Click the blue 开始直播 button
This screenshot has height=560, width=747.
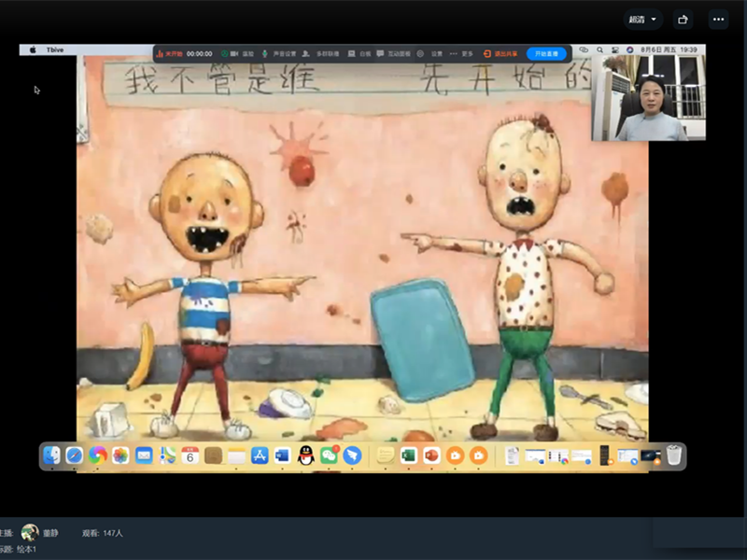546,54
